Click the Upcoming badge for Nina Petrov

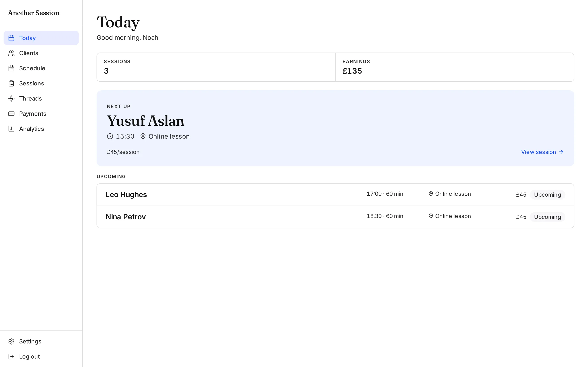[547, 217]
